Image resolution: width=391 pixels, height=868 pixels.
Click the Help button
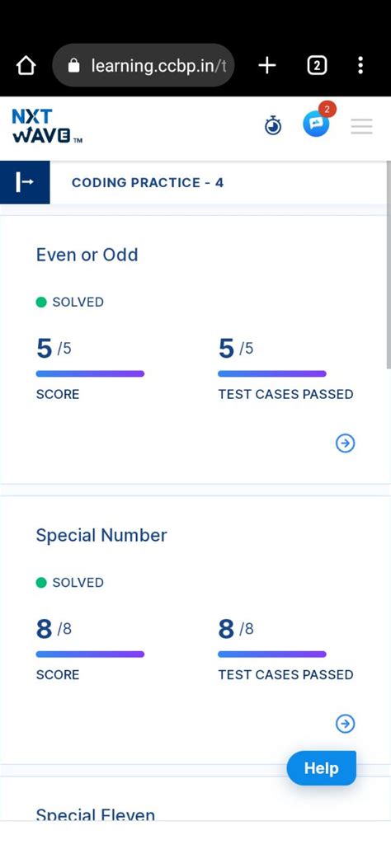tap(321, 767)
